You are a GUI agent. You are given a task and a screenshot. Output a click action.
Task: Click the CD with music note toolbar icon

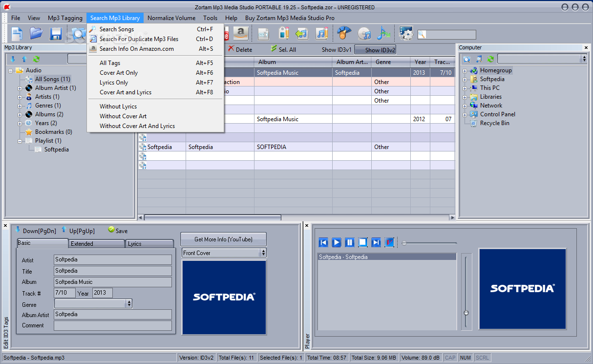[364, 33]
